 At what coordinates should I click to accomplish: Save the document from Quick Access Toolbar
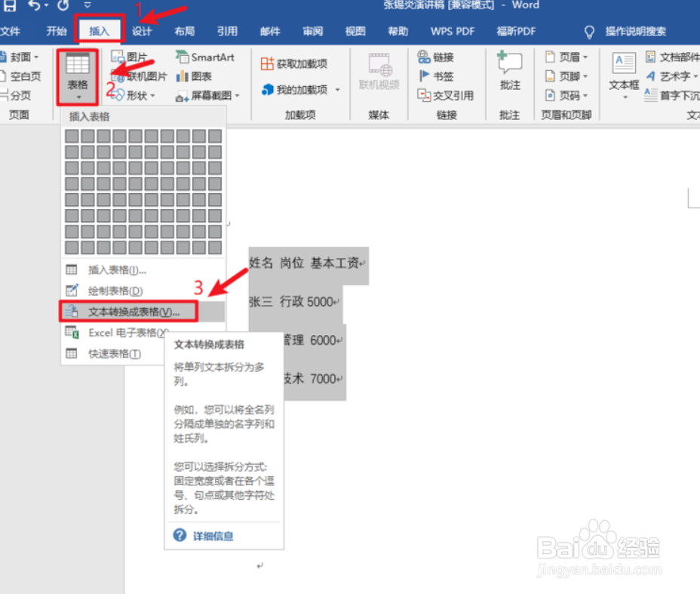(9, 5)
